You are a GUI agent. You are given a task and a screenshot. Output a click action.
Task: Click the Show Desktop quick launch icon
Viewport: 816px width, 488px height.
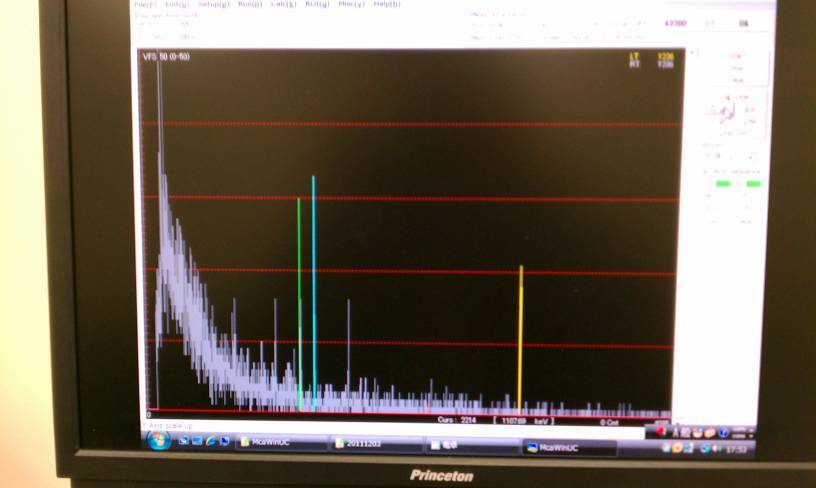click(183, 441)
